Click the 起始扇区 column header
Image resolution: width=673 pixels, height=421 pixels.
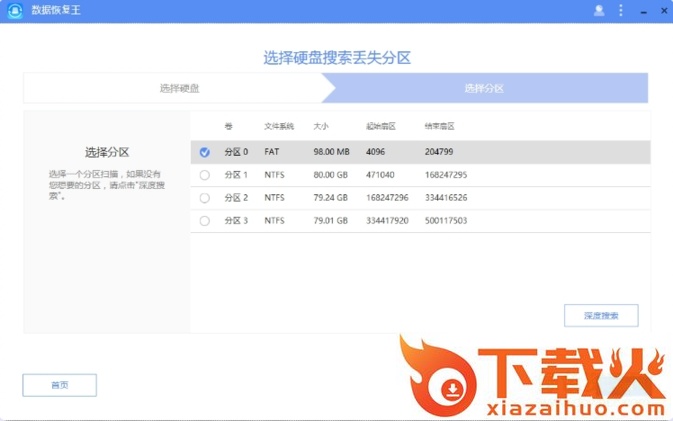tap(381, 126)
